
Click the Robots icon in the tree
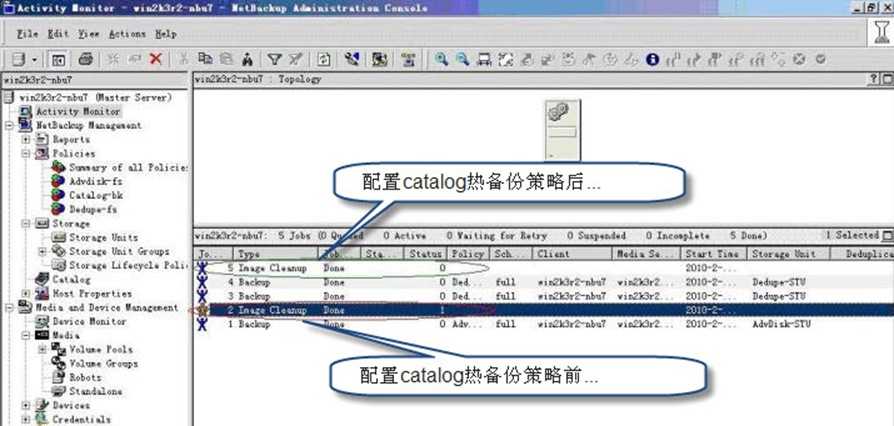pos(59,378)
